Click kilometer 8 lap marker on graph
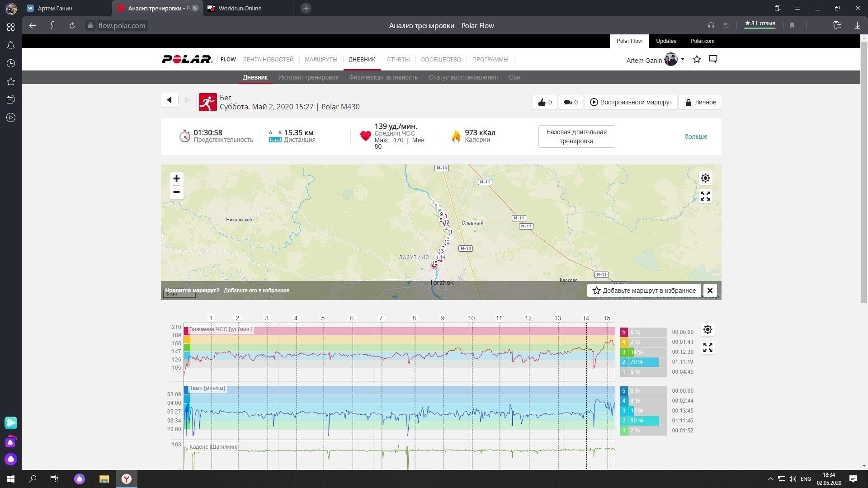This screenshot has width=868, height=488. click(x=414, y=318)
